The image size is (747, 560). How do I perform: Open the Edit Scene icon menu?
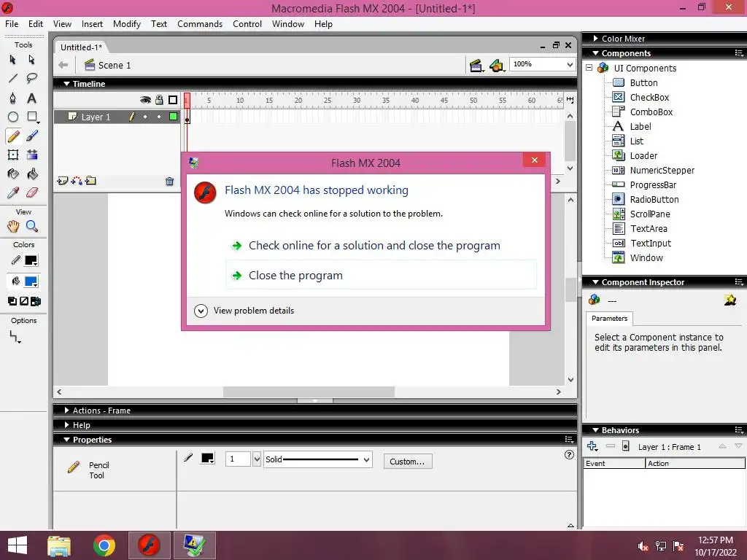coord(476,66)
